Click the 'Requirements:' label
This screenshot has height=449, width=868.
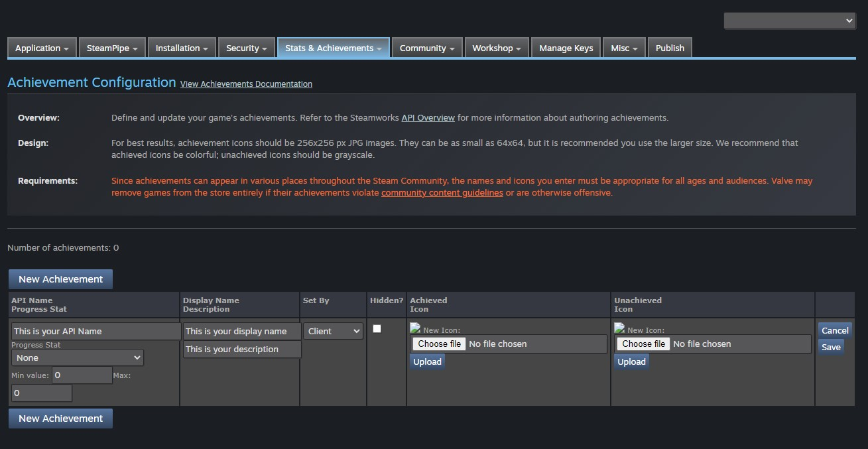tap(48, 180)
